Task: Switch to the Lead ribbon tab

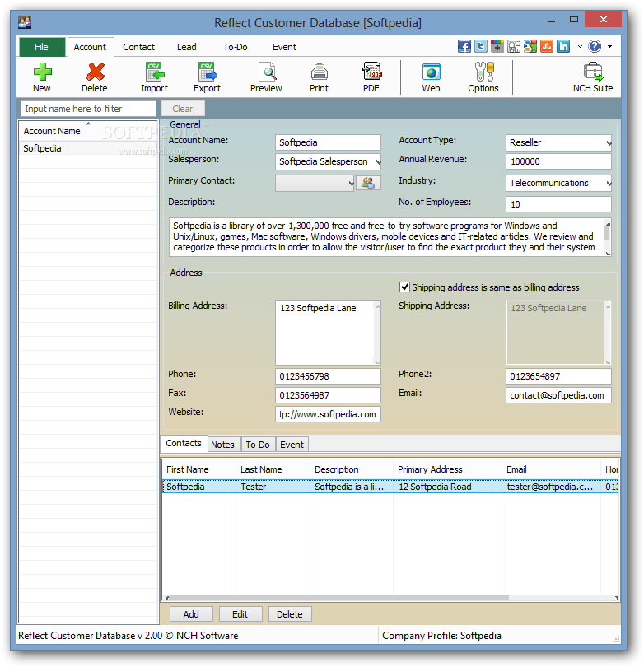Action: [187, 47]
